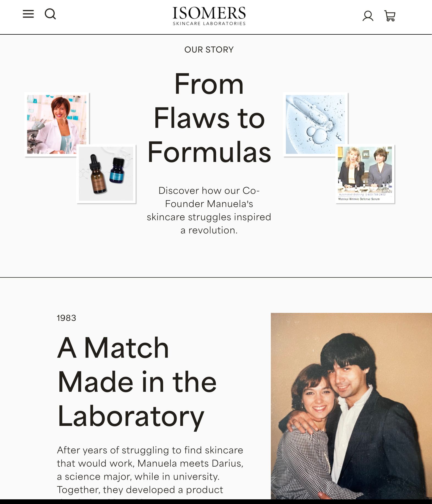Click the 1983 year label

point(66,318)
